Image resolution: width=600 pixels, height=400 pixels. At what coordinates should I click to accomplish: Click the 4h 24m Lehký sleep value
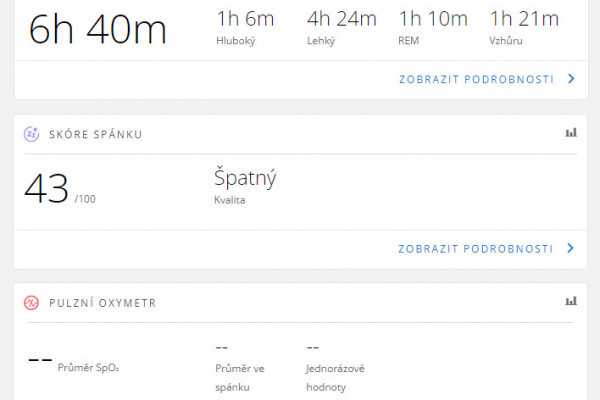pyautogui.click(x=342, y=19)
